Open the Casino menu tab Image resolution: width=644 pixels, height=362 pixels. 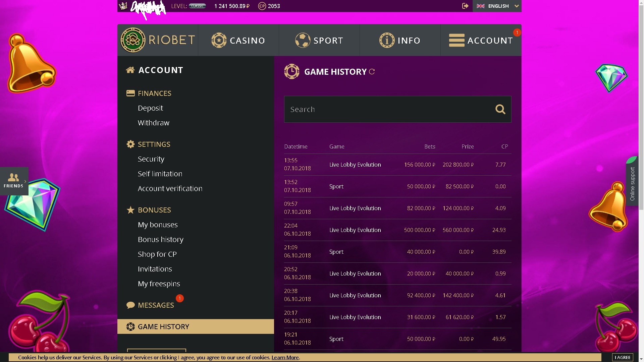click(238, 40)
